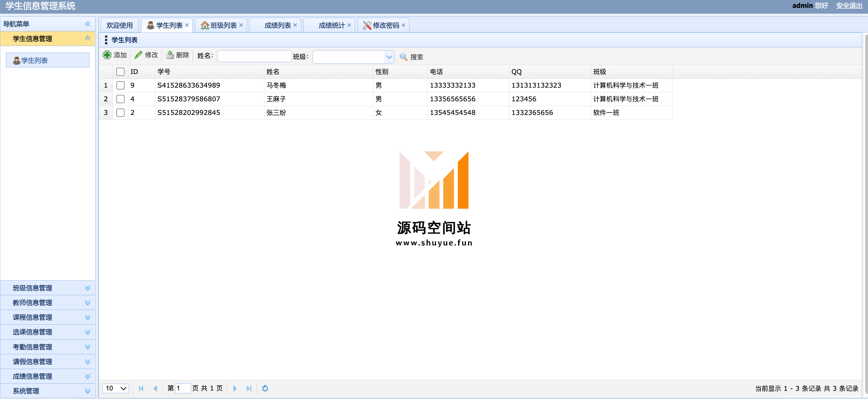Image resolution: width=868 pixels, height=399 pixels.
Task: Sort by 性别 column header
Action: [x=400, y=72]
